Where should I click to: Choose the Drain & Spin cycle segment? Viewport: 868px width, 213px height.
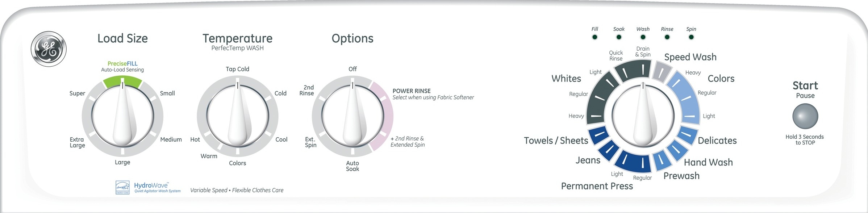643,68
